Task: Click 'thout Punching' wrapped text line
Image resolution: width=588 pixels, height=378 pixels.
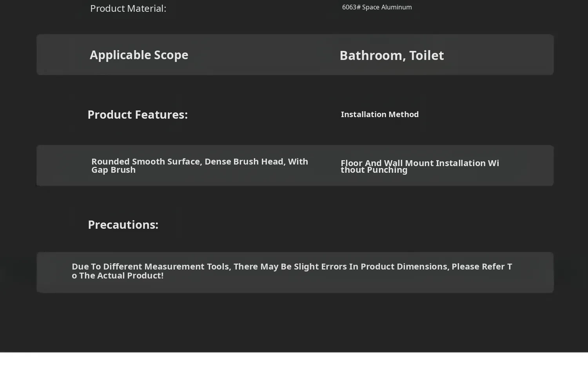Action: point(374,170)
